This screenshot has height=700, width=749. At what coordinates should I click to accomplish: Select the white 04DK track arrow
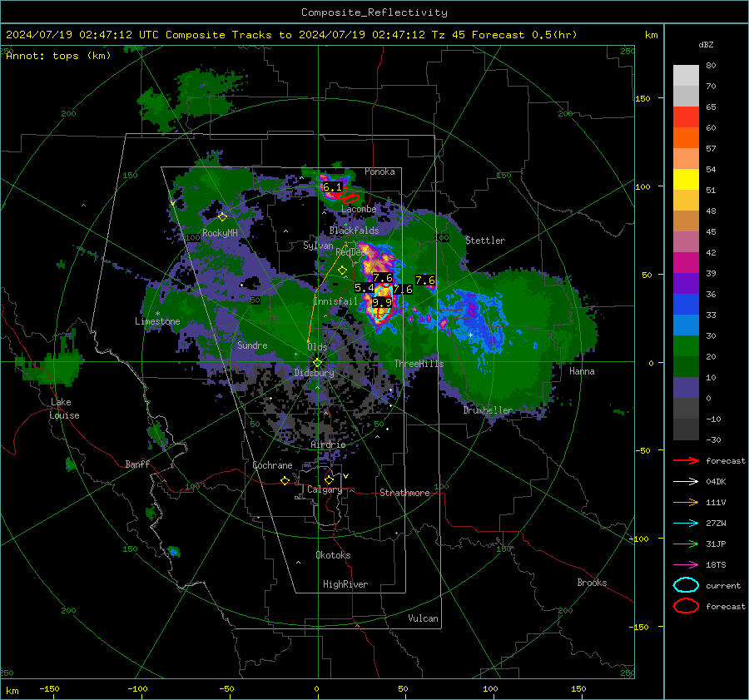[686, 482]
